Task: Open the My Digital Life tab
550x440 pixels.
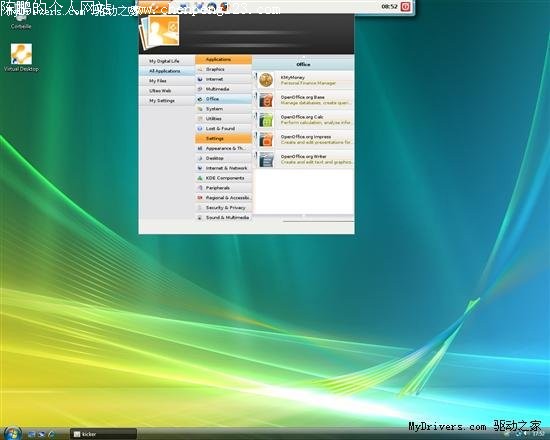Action: click(x=167, y=61)
